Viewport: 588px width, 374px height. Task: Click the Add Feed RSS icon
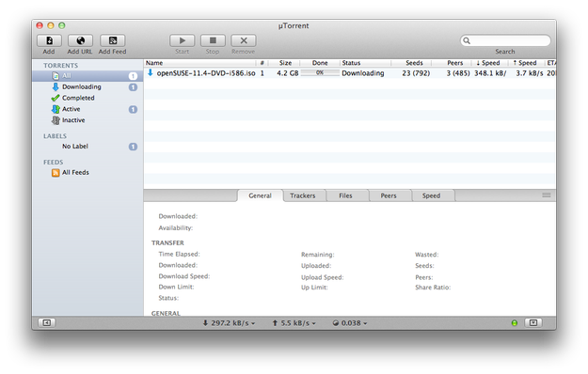[x=113, y=40]
